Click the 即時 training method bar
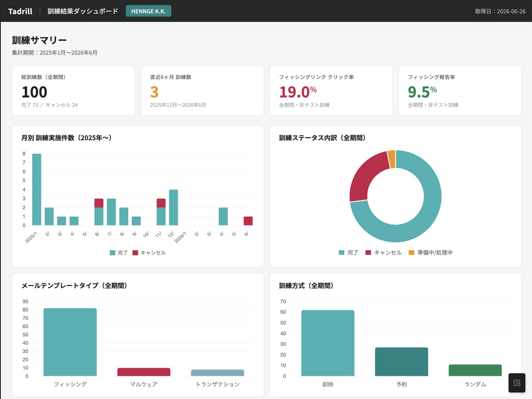Image resolution: width=532 pixels, height=399 pixels. pyautogui.click(x=328, y=343)
